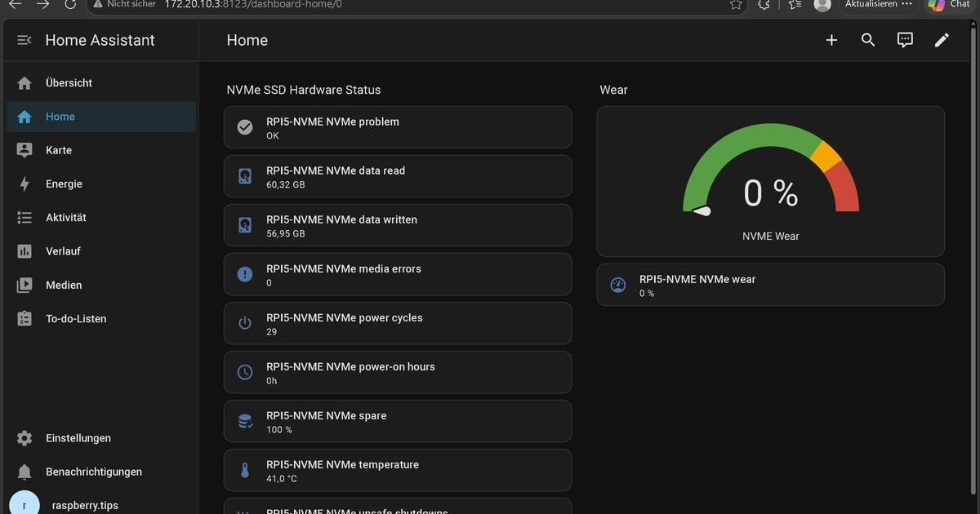The width and height of the screenshot is (980, 514).
Task: Click the NVMe SSD Hardware Status heading
Action: tap(304, 90)
